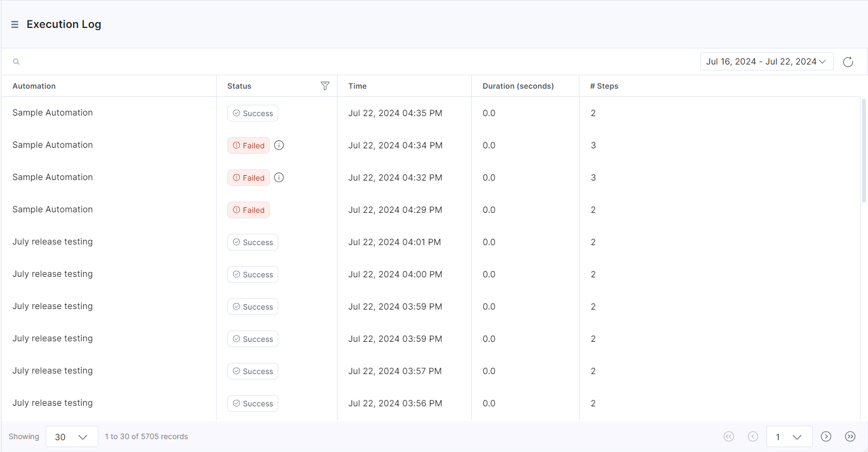Jump to the last page of records

[x=850, y=436]
